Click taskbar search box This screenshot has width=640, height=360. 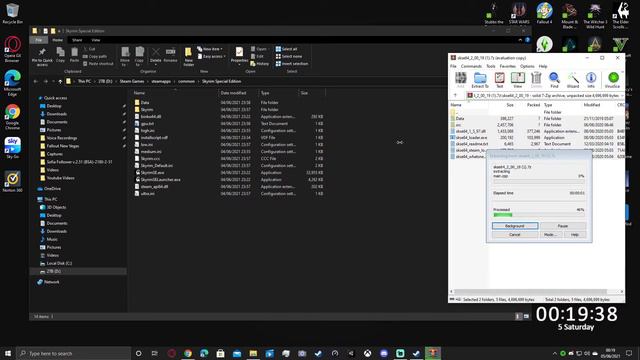click(73, 353)
